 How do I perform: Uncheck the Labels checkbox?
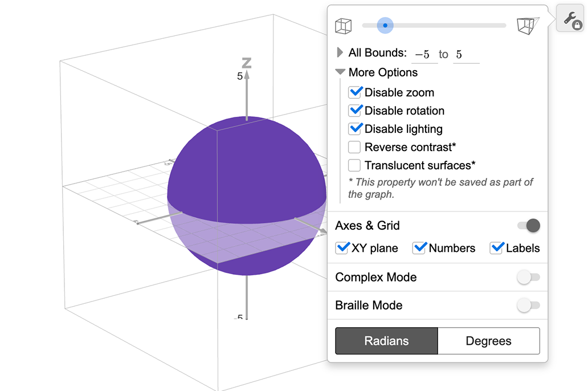(x=497, y=248)
